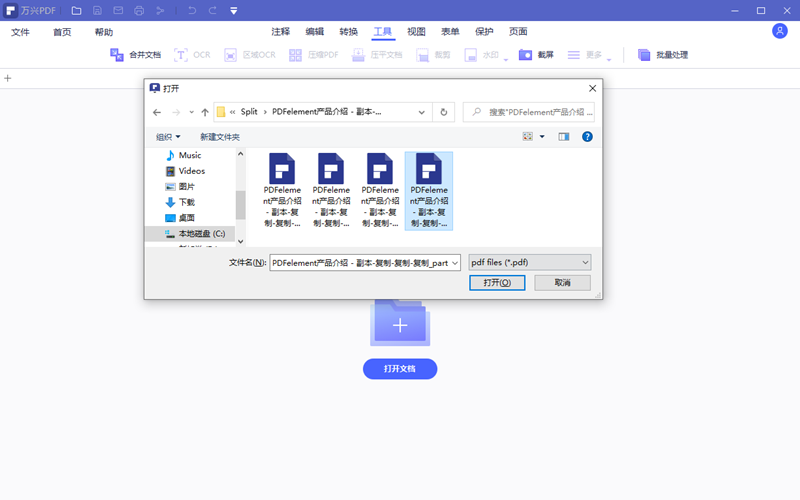The image size is (800, 500).
Task: Select the first PDFelement PDF file thumbnail
Action: point(283,190)
